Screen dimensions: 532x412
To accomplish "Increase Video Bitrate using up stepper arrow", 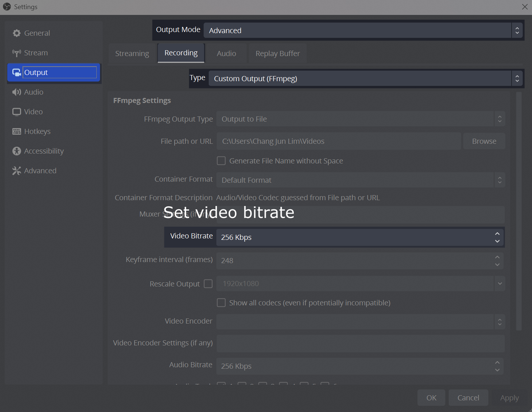I will tap(497, 233).
